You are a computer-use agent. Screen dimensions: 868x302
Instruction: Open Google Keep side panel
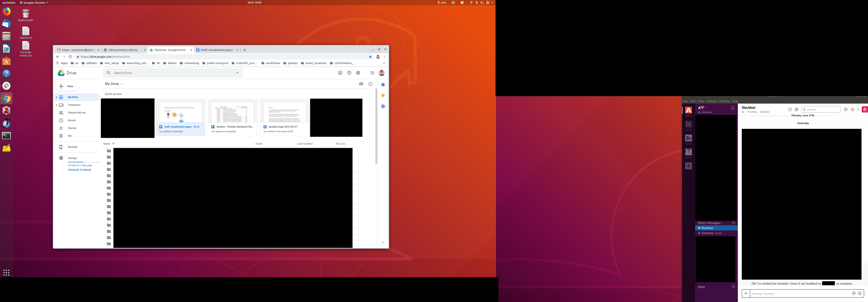click(383, 96)
